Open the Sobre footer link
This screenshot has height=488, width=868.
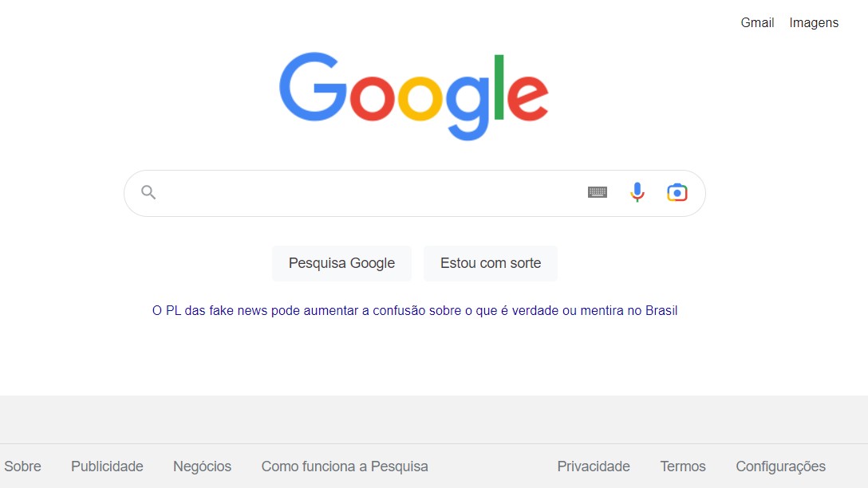pos(23,466)
